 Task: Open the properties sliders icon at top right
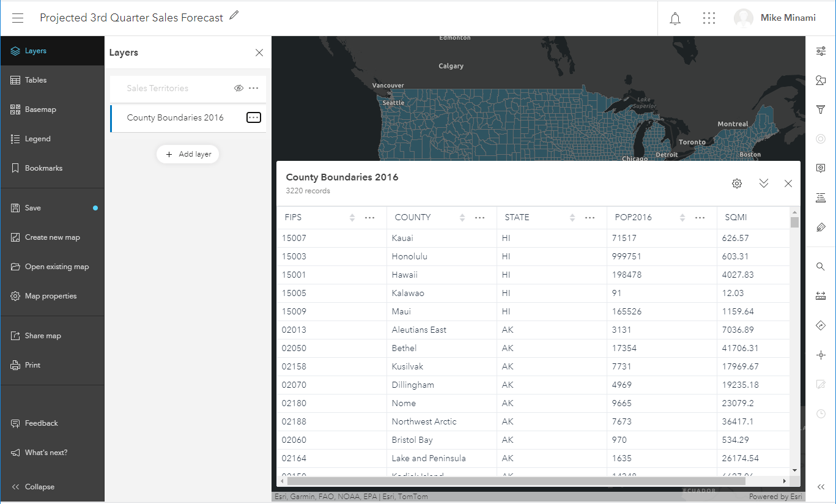click(821, 51)
